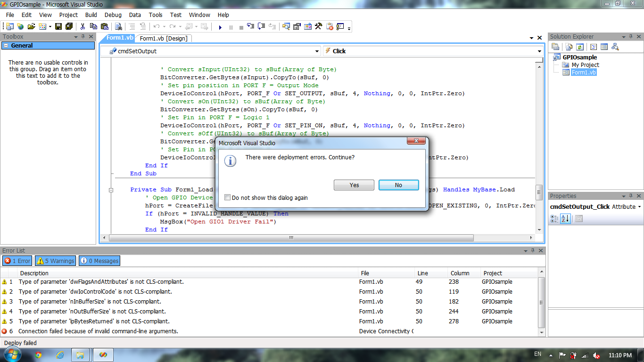The width and height of the screenshot is (644, 362).
Task: Open the cmdSetOutput class name dropdown
Action: [317, 51]
